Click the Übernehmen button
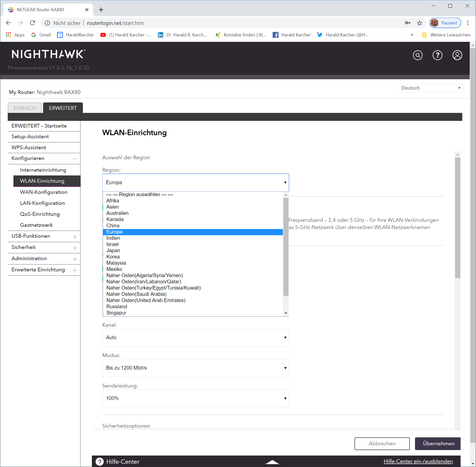476x467 pixels. 438,444
